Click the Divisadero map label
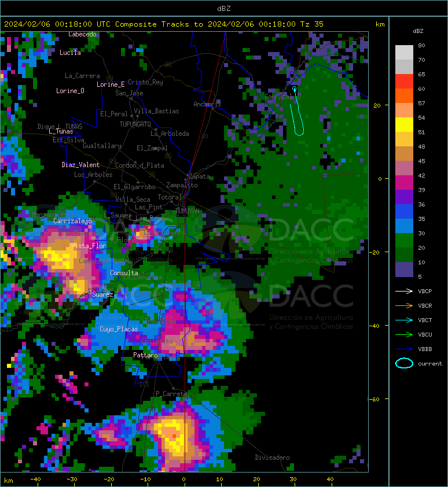The image size is (448, 487). pyautogui.click(x=272, y=457)
